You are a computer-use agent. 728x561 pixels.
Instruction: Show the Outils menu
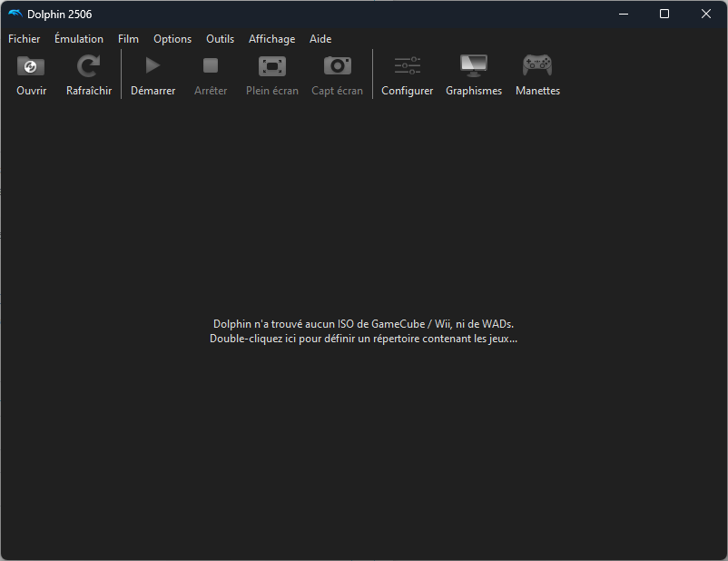[220, 39]
